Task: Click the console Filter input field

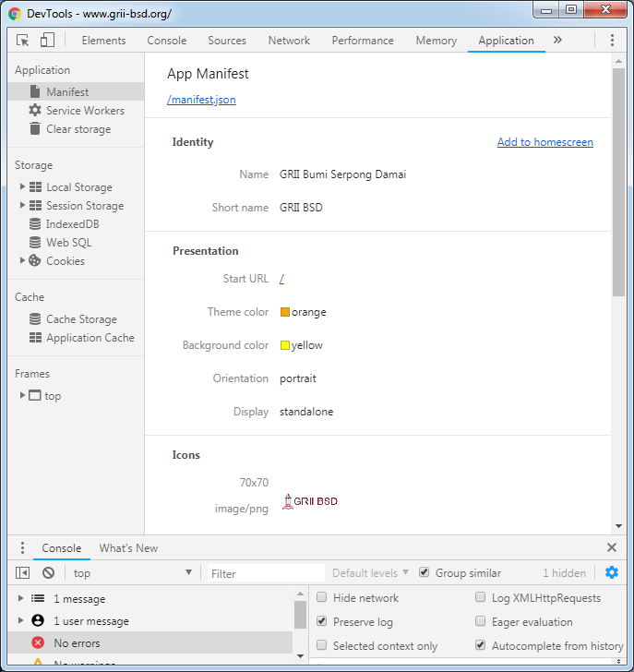Action: [x=266, y=573]
